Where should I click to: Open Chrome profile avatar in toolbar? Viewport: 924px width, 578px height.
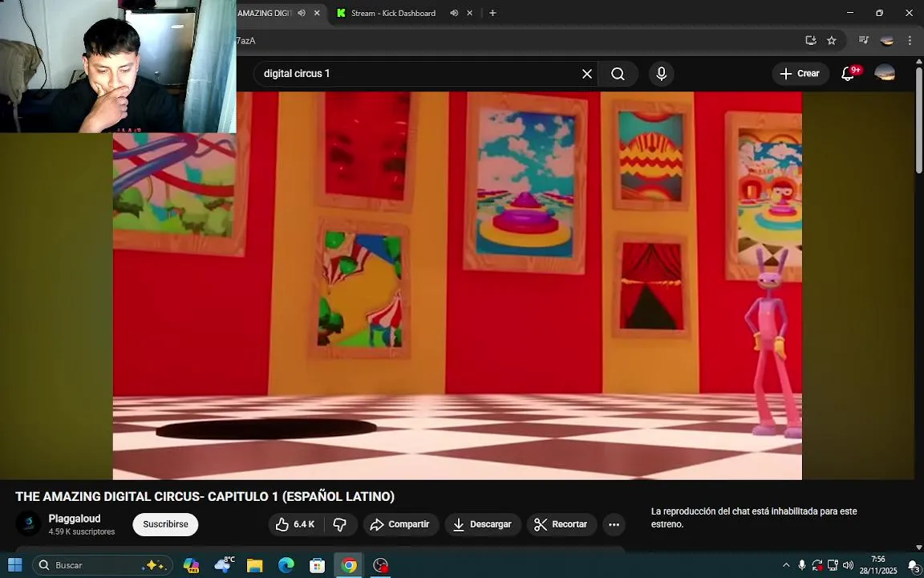887,40
